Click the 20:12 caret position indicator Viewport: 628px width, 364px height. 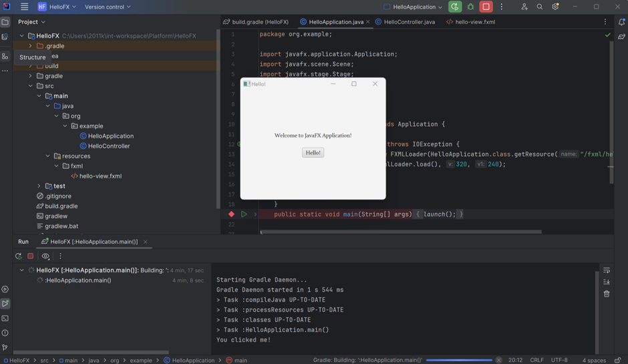click(x=516, y=360)
